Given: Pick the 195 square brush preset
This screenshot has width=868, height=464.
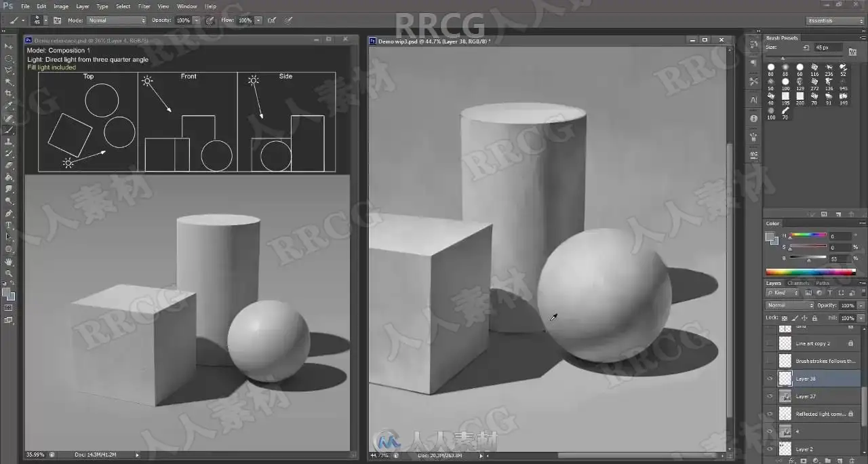Looking at the screenshot, I should coord(785,97).
